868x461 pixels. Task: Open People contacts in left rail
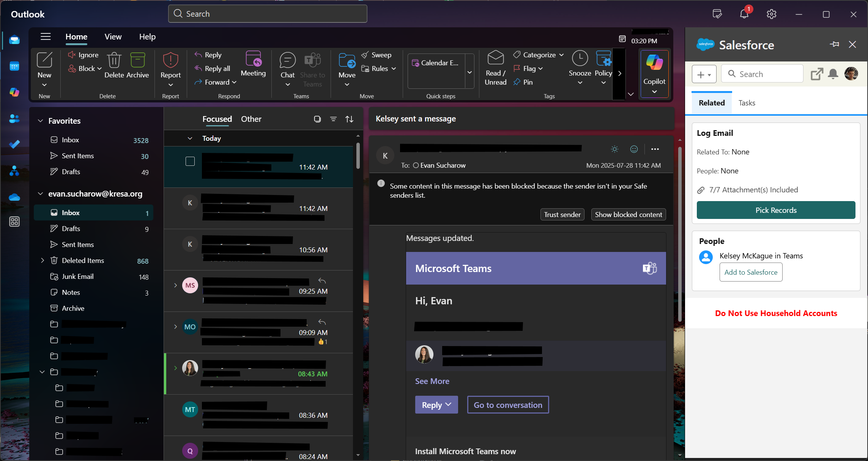coord(14,119)
